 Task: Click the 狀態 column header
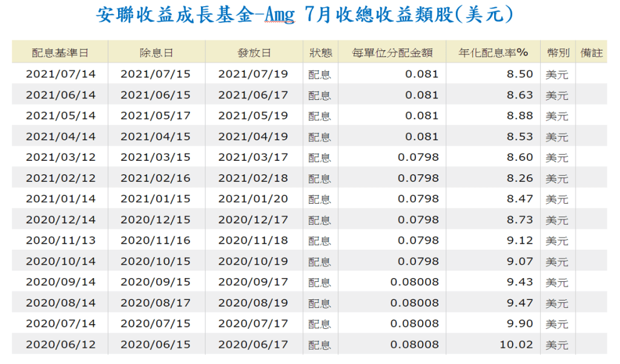320,53
